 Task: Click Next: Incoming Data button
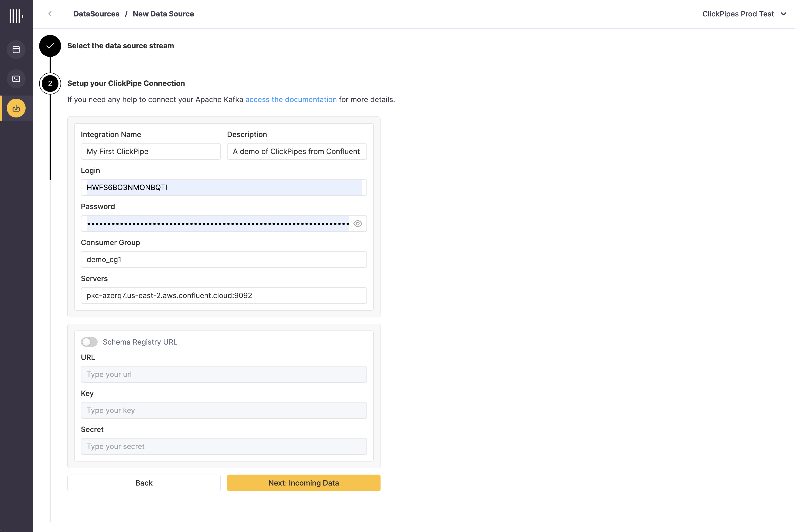coord(304,483)
